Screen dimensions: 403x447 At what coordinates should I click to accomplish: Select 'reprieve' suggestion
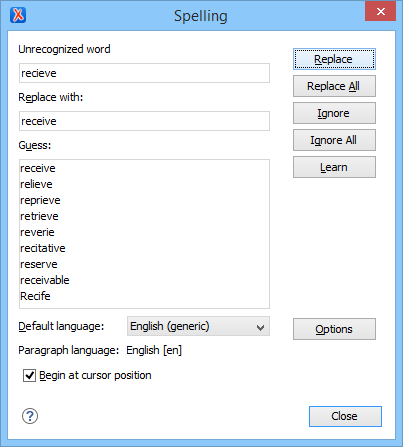click(40, 200)
